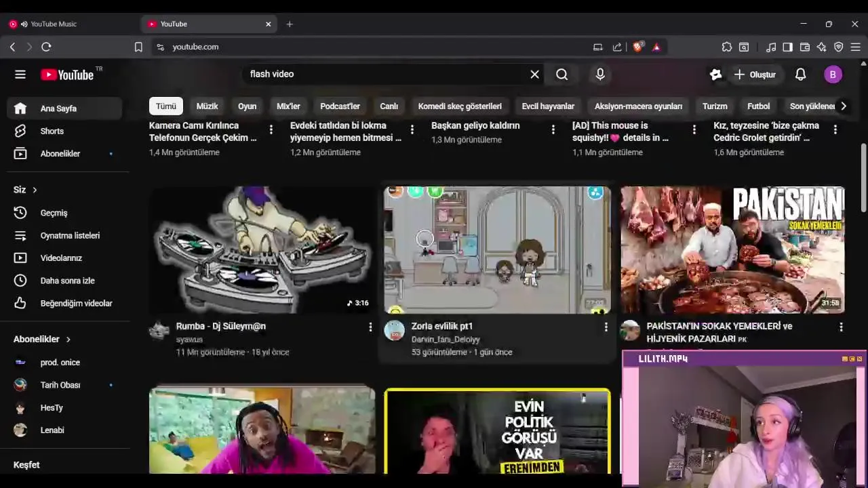Select the Podcast'ler filter chip

pos(340,106)
